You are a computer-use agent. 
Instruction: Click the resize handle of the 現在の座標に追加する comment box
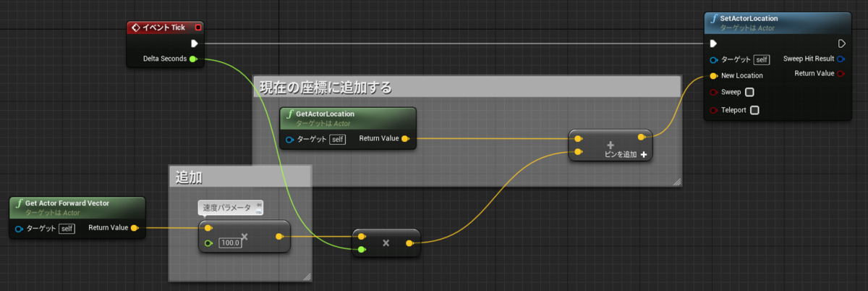[x=676, y=181]
